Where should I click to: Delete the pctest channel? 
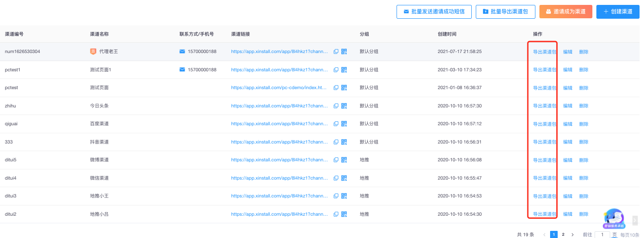coord(583,88)
